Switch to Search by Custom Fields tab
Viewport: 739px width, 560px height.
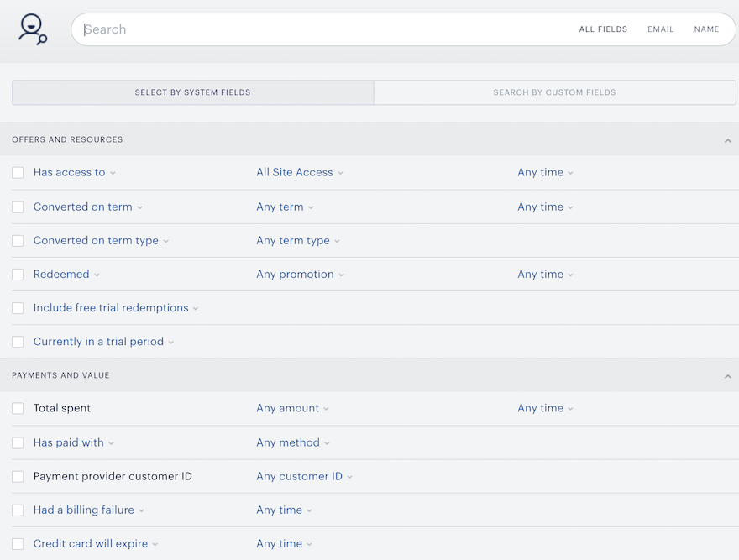555,92
